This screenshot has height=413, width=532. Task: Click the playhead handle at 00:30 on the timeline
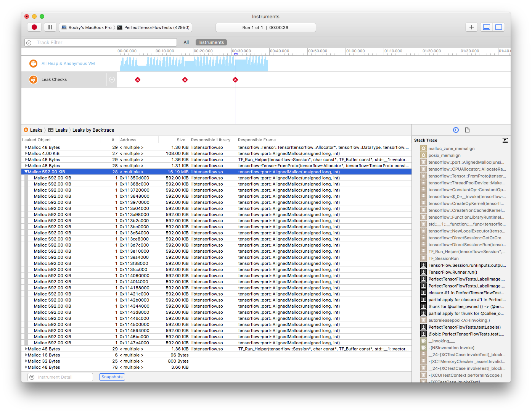[236, 55]
